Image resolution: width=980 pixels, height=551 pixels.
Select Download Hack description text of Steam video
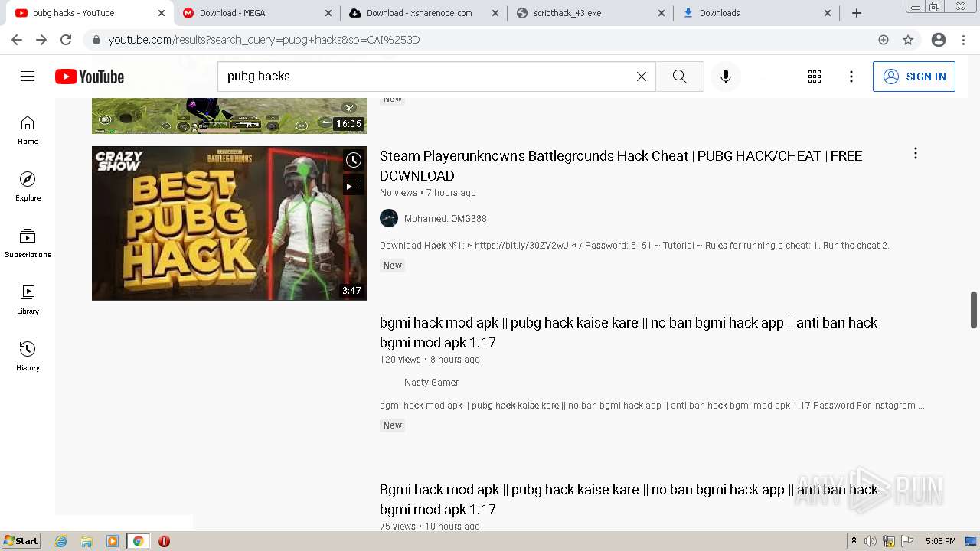(635, 246)
